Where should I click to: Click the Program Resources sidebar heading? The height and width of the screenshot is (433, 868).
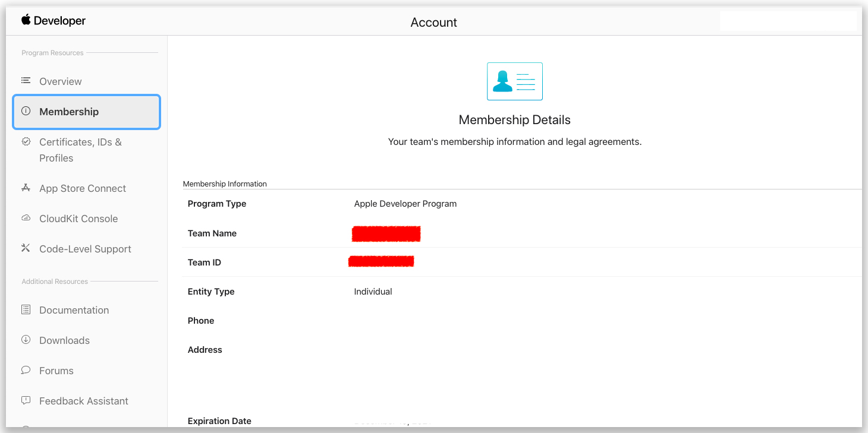click(52, 53)
